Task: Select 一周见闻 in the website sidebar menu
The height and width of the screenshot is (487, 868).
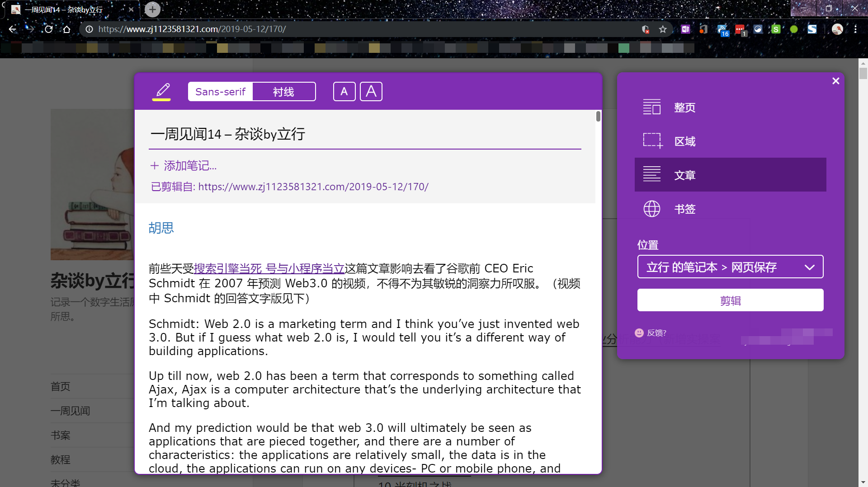Action: (x=70, y=411)
